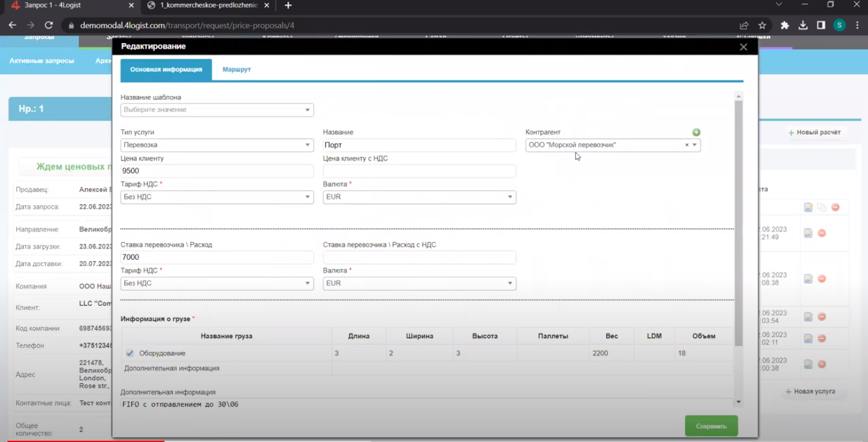Toggle the browser side panel icon
The image size is (868, 442).
(x=821, y=26)
